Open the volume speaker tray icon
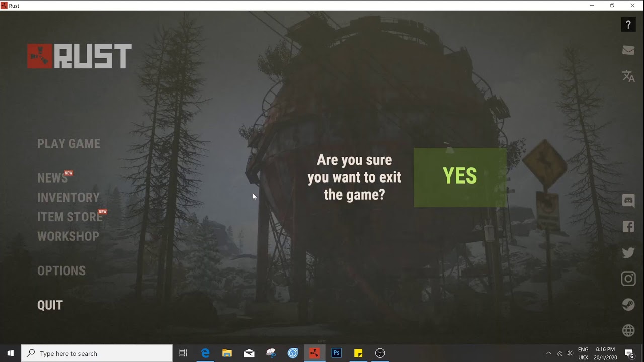Image resolution: width=644 pixels, height=362 pixels. [x=570, y=353]
